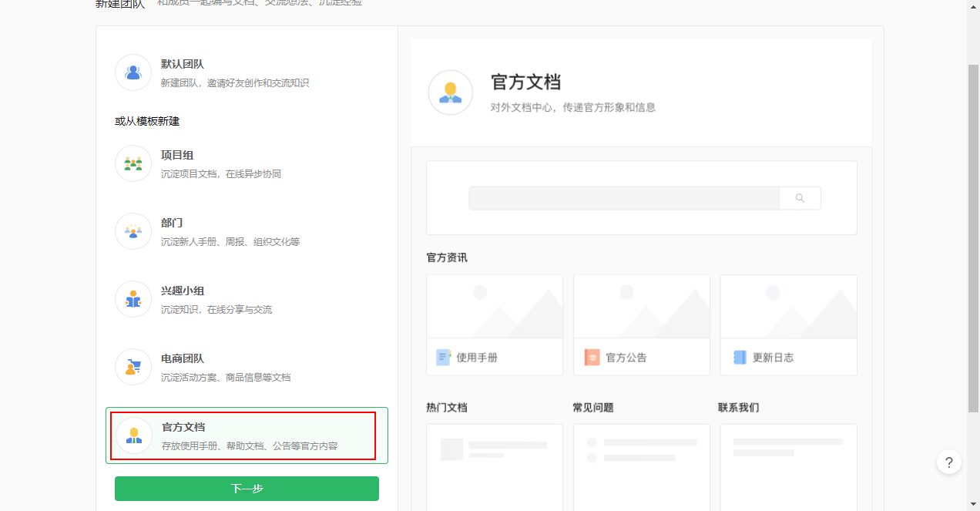Select the 项目组 template icon
980x511 pixels.
(x=133, y=163)
